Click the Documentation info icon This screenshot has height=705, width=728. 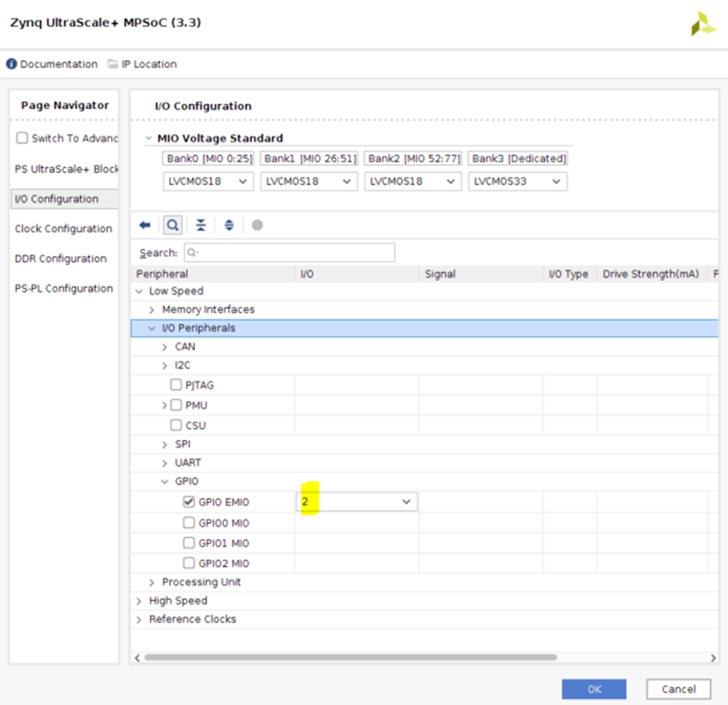point(11,64)
